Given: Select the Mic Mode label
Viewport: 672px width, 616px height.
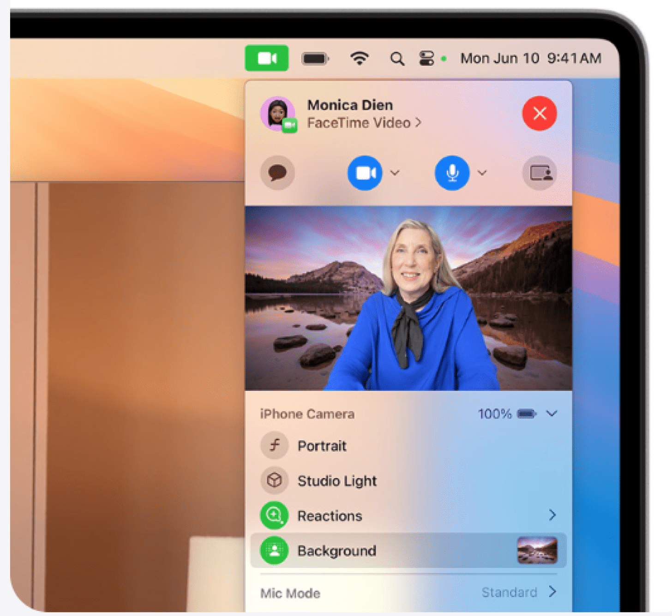Looking at the screenshot, I should point(290,593).
